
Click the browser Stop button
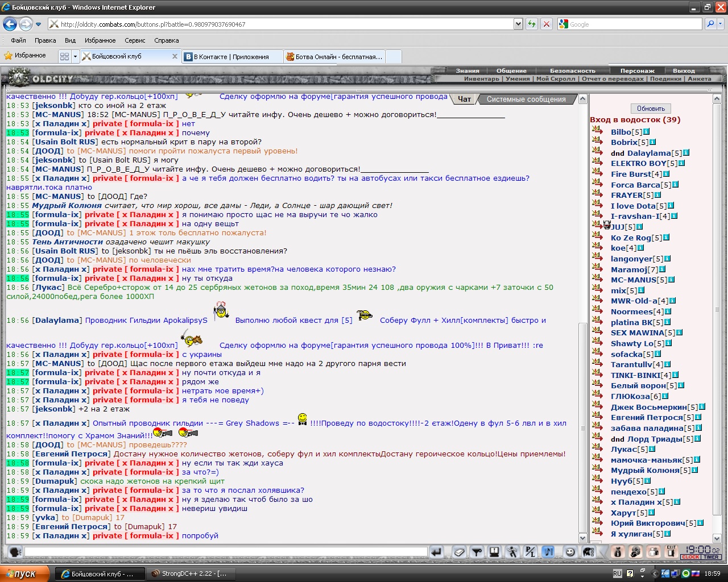[x=547, y=24]
